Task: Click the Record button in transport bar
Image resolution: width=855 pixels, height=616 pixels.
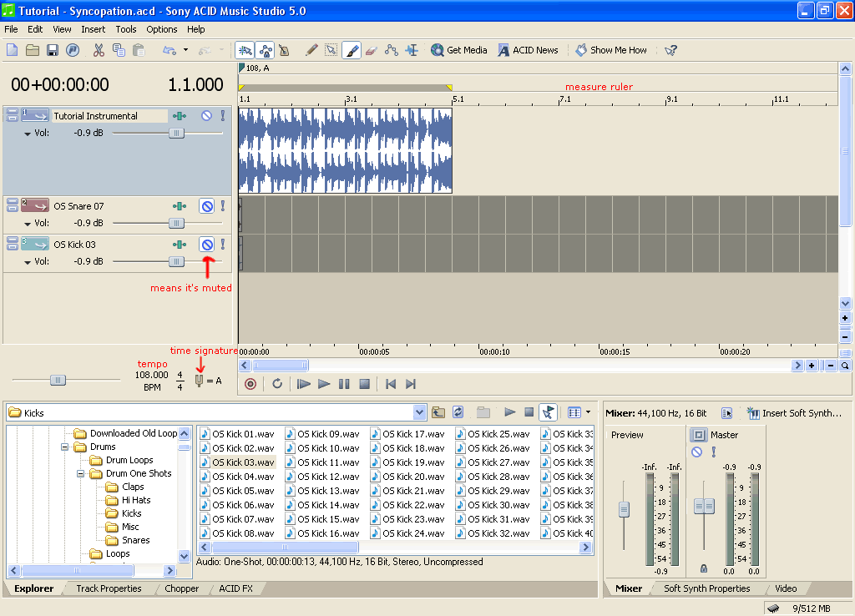Action: coord(250,384)
